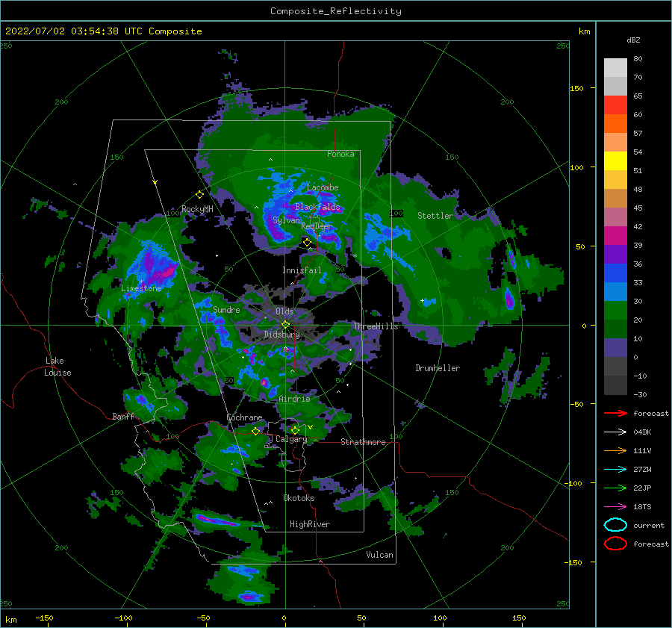Screen dimensions: 672x628
Task: Select the orange 111V arrow legend icon
Action: 615,450
